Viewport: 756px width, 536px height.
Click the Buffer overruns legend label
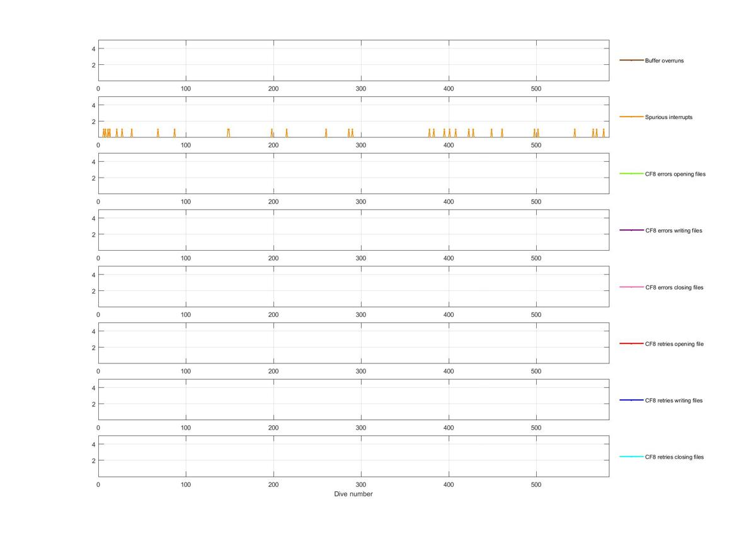pos(664,61)
